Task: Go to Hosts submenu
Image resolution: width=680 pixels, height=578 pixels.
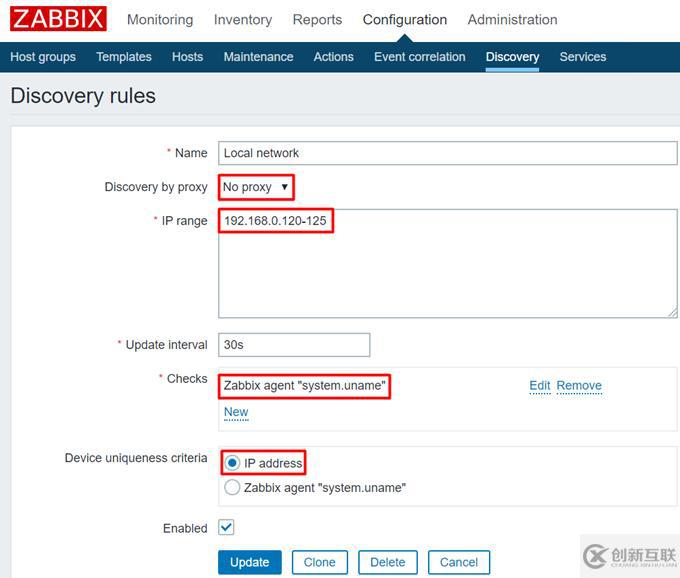Action: [187, 57]
